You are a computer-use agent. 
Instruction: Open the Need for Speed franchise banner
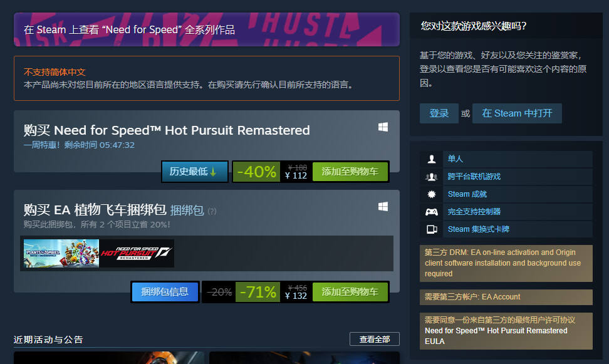point(207,29)
